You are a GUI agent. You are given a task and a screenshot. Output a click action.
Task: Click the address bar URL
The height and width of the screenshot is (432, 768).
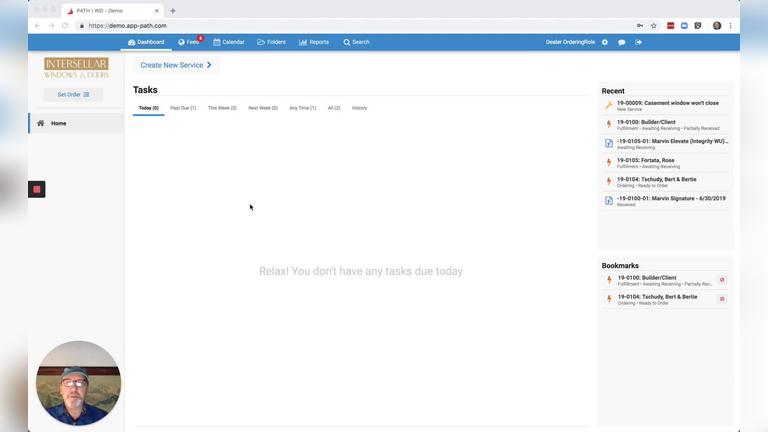tap(127, 25)
